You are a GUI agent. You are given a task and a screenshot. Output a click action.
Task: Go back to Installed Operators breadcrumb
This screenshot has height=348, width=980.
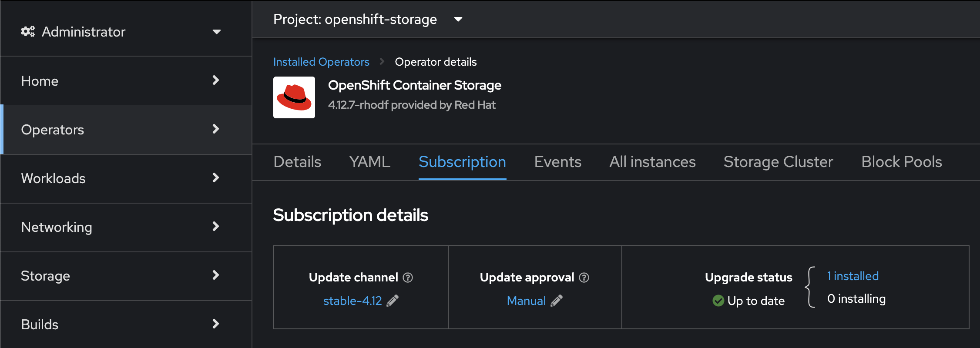coord(321,62)
